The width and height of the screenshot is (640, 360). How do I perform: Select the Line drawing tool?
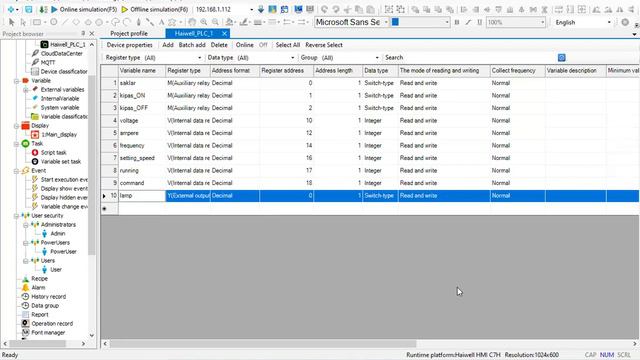(65, 22)
